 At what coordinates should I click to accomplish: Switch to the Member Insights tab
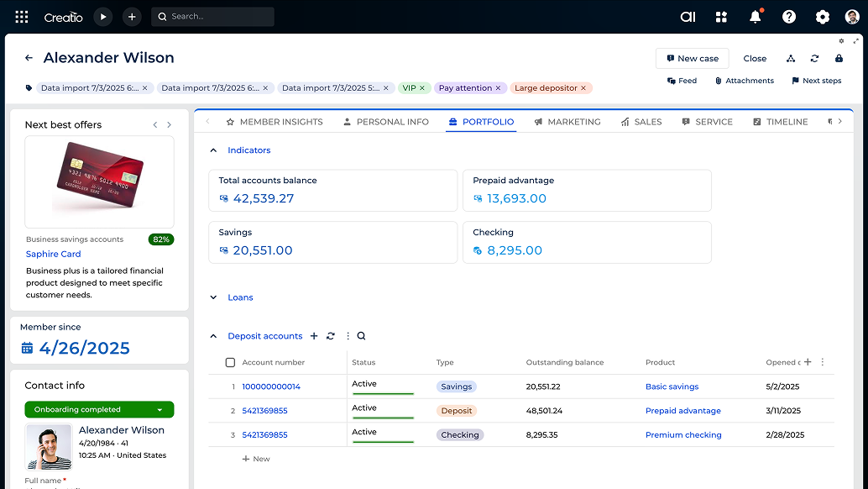pyautogui.click(x=274, y=122)
